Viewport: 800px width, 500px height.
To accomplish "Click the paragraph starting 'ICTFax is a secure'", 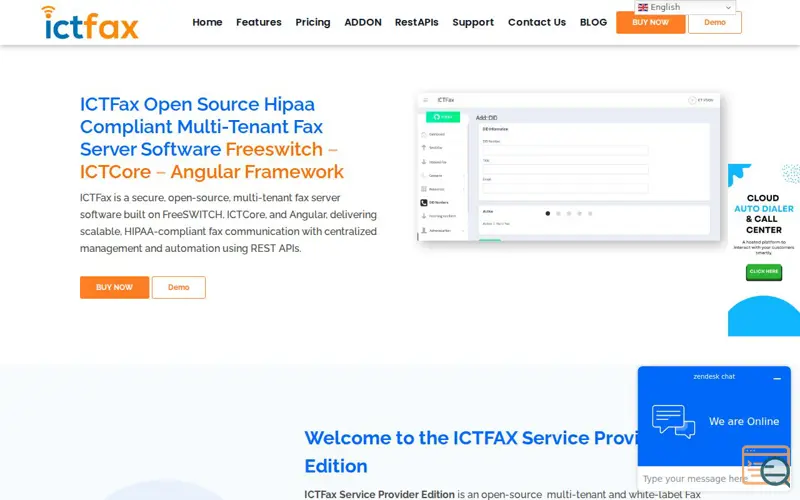I will click(x=228, y=223).
